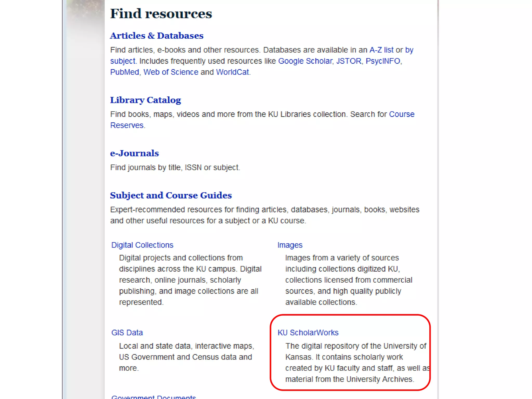Open the Google Scholar link

click(305, 61)
